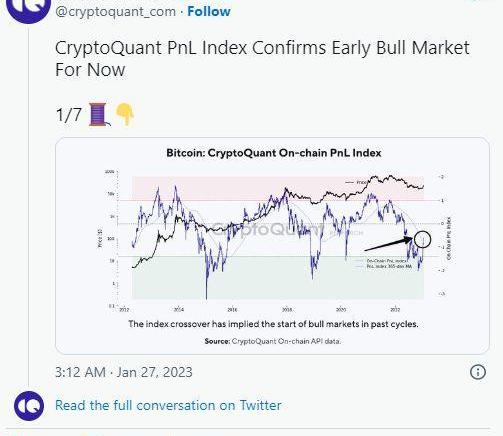503x436 pixels.
Task: Open Read the full conversation on Twitter
Action: pyautogui.click(x=168, y=405)
